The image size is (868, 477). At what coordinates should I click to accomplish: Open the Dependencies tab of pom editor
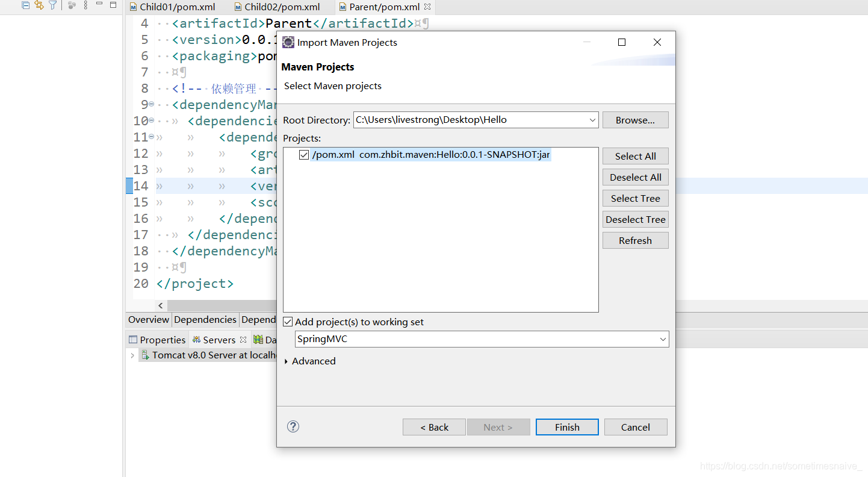point(205,320)
